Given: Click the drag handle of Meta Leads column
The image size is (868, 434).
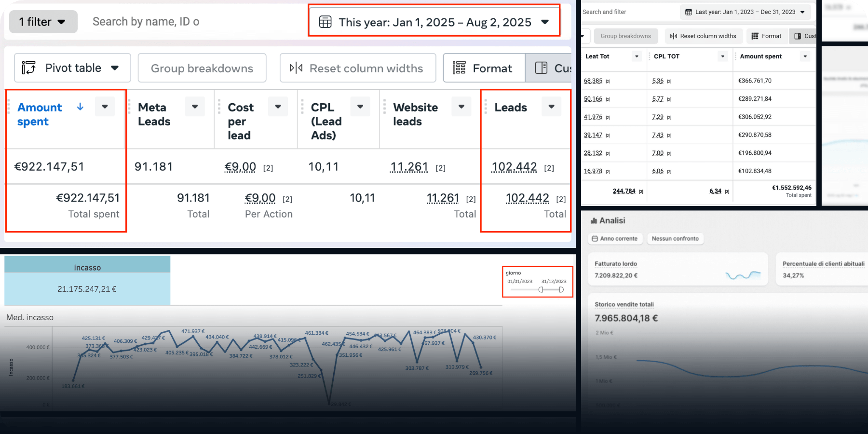Looking at the screenshot, I should tap(129, 107).
